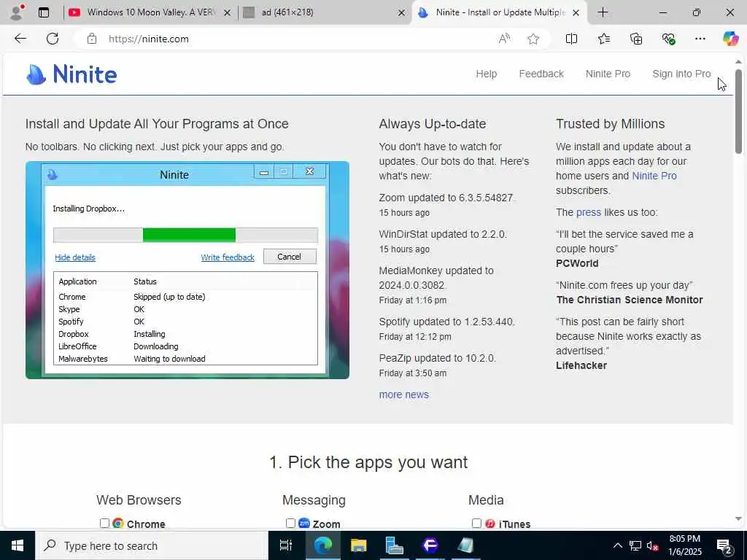Open the Feedback link
Screen dimensions: 747x560
[x=541, y=74]
